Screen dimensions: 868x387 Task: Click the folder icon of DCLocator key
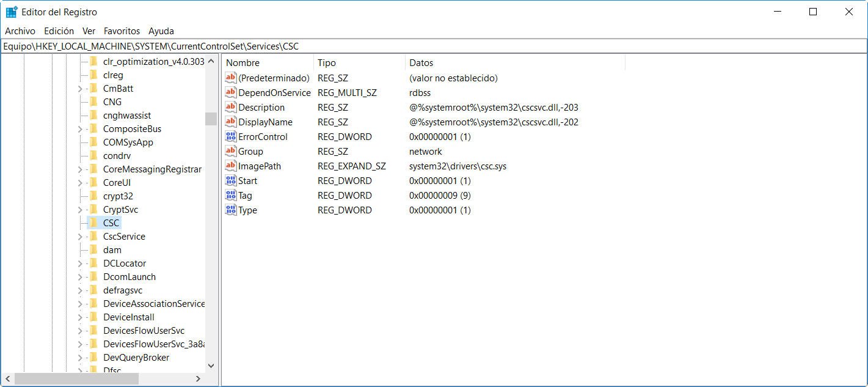click(x=93, y=264)
